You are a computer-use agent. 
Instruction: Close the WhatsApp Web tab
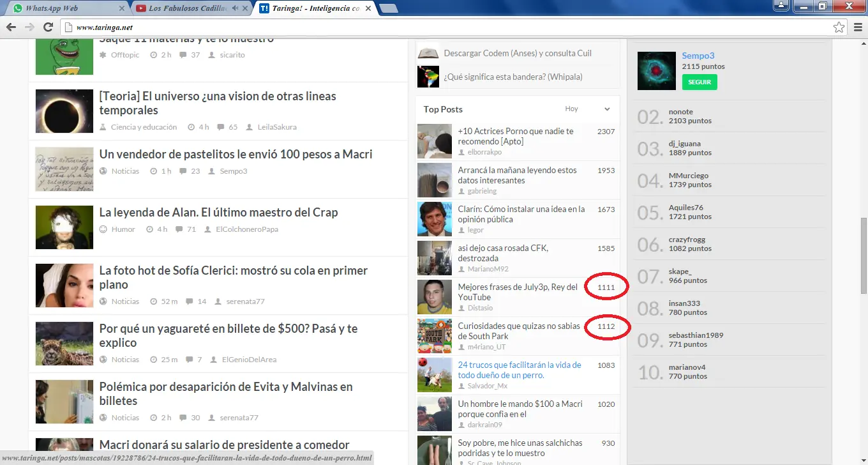tap(121, 8)
